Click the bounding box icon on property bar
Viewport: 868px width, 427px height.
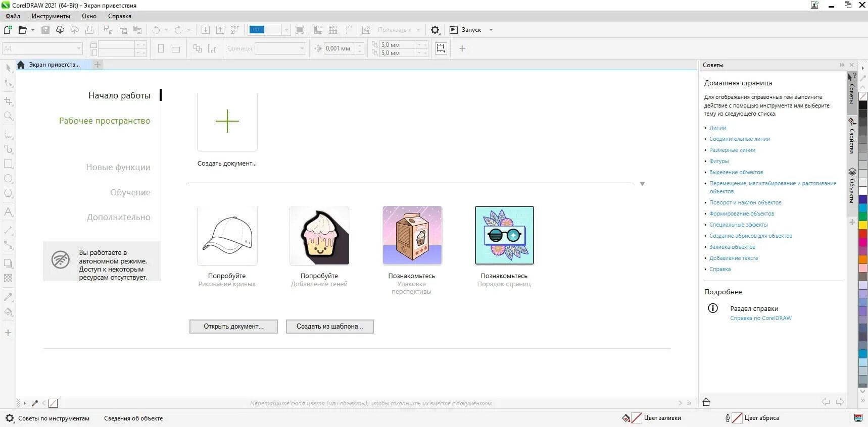coord(441,48)
